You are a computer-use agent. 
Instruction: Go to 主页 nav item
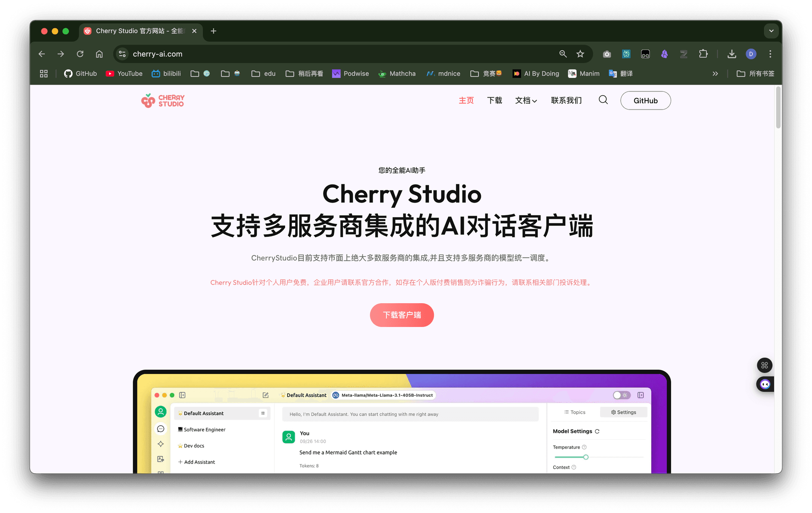pos(466,100)
